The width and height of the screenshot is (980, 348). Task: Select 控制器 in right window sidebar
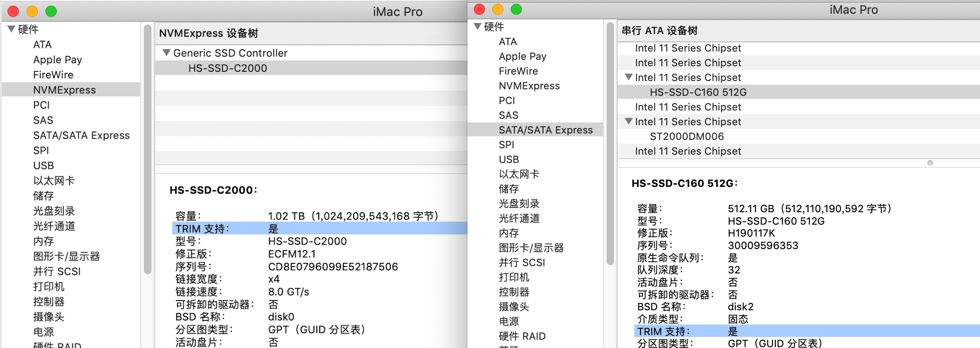coord(514,292)
